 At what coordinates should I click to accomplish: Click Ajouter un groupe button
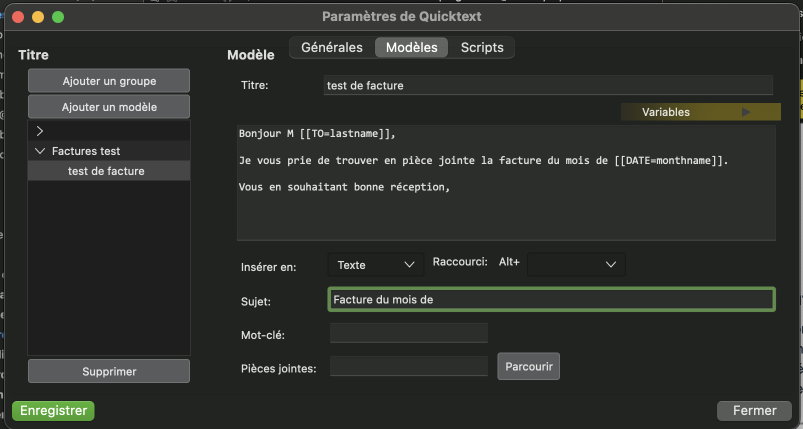click(109, 80)
